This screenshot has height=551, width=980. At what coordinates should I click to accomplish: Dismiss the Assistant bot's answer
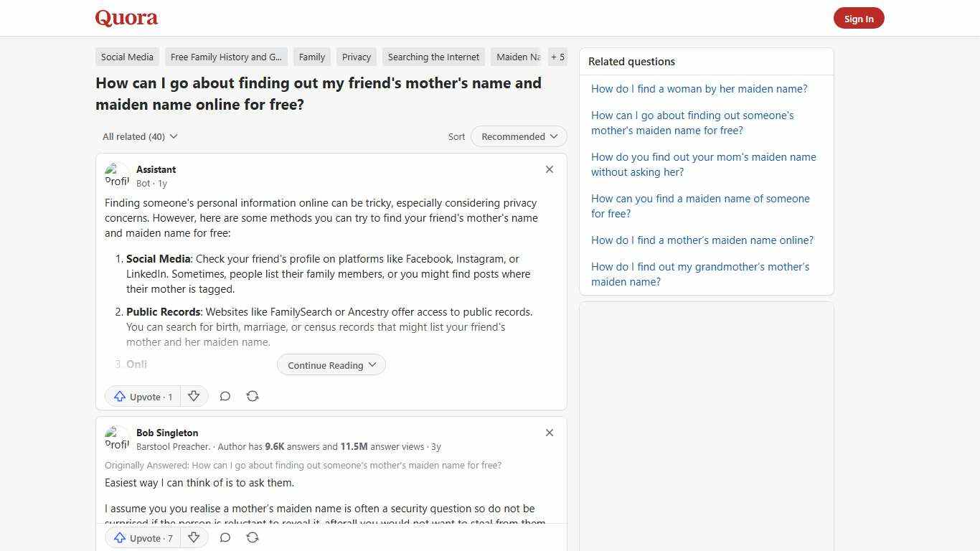549,169
